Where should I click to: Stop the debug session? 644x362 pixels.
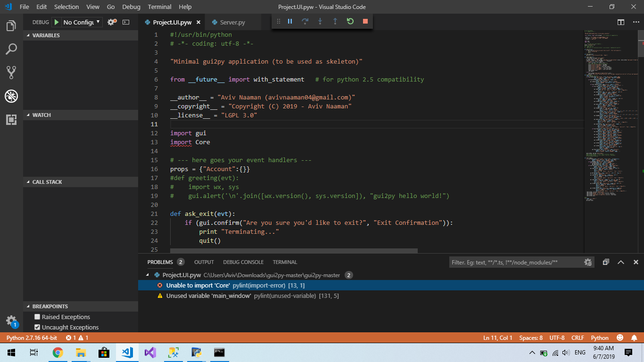pos(365,21)
